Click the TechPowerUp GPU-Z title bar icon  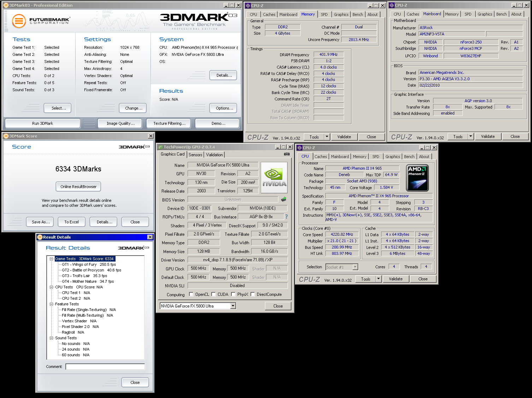pyautogui.click(x=160, y=147)
